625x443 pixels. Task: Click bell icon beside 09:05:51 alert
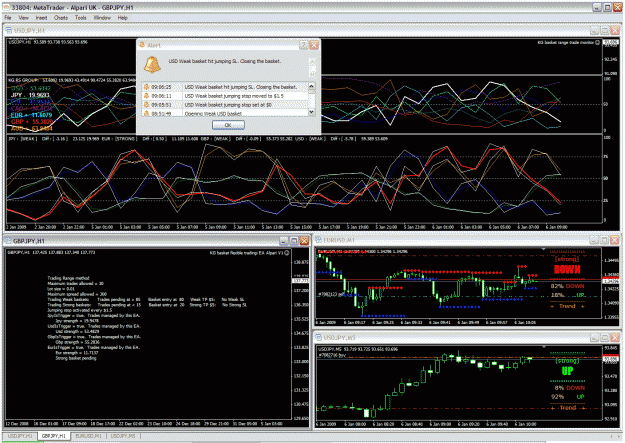coord(146,105)
